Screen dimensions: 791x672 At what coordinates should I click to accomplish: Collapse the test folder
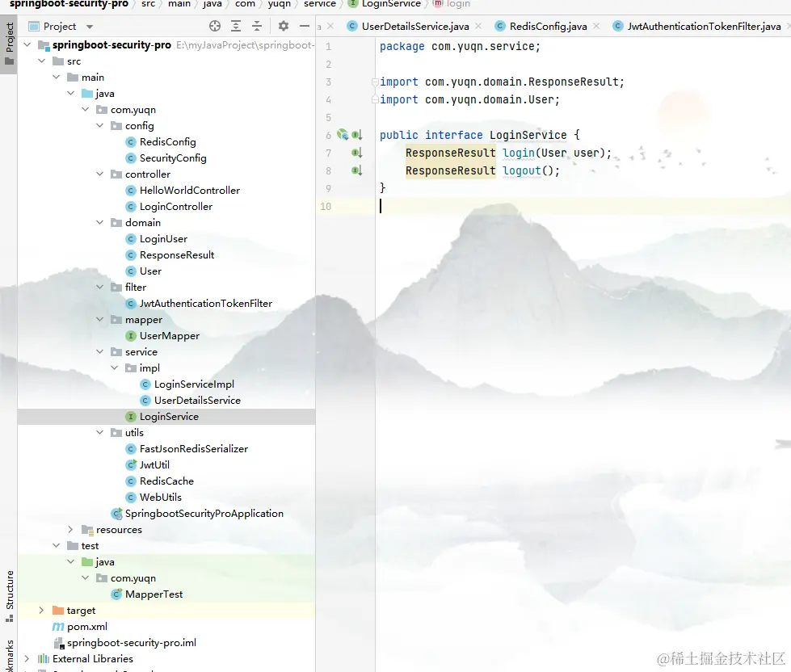pyautogui.click(x=57, y=545)
